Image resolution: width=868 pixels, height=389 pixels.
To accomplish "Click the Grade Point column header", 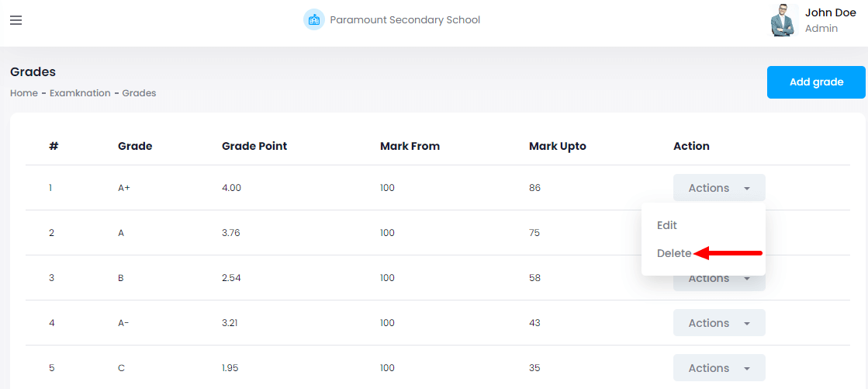I will 254,146.
